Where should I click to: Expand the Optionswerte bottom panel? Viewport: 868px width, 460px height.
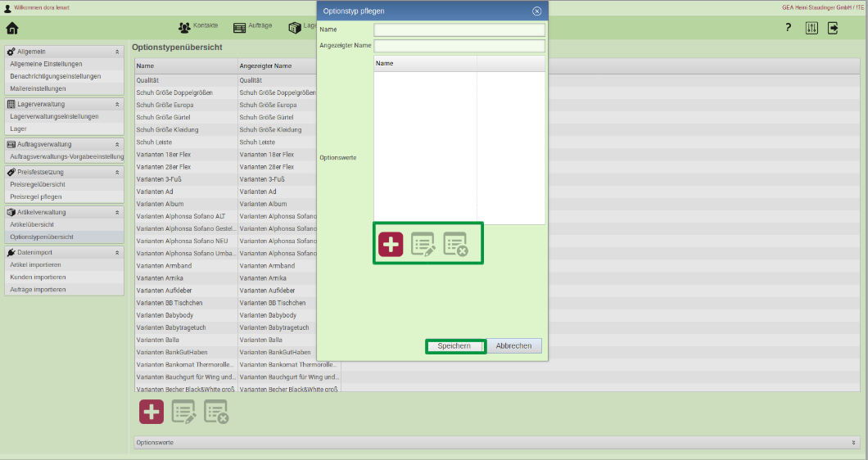click(853, 442)
